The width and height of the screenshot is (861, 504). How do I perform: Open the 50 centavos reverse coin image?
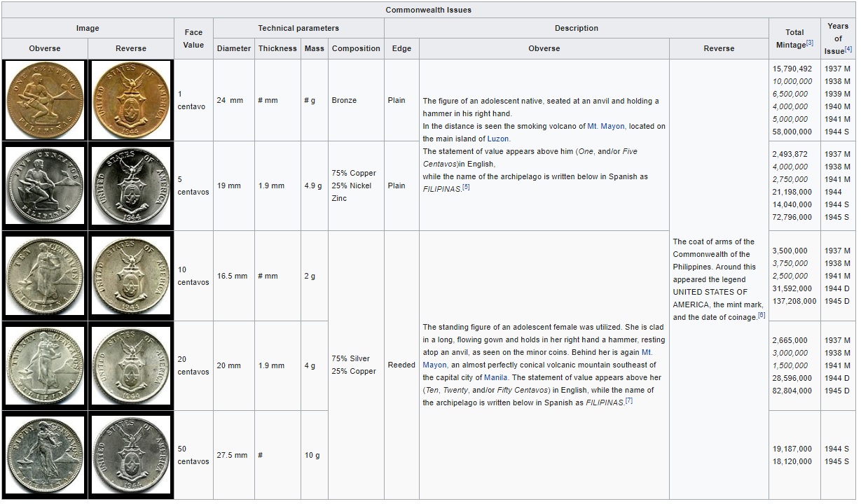[131, 455]
